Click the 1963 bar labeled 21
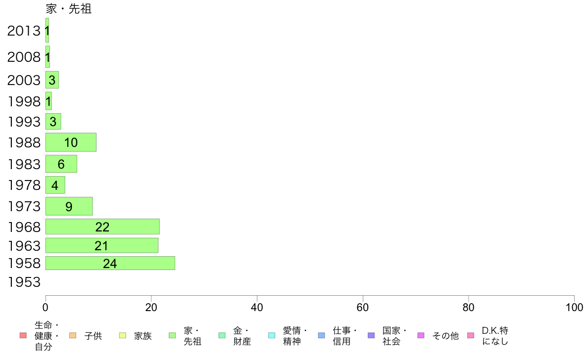Image resolution: width=588 pixels, height=364 pixels. point(102,245)
